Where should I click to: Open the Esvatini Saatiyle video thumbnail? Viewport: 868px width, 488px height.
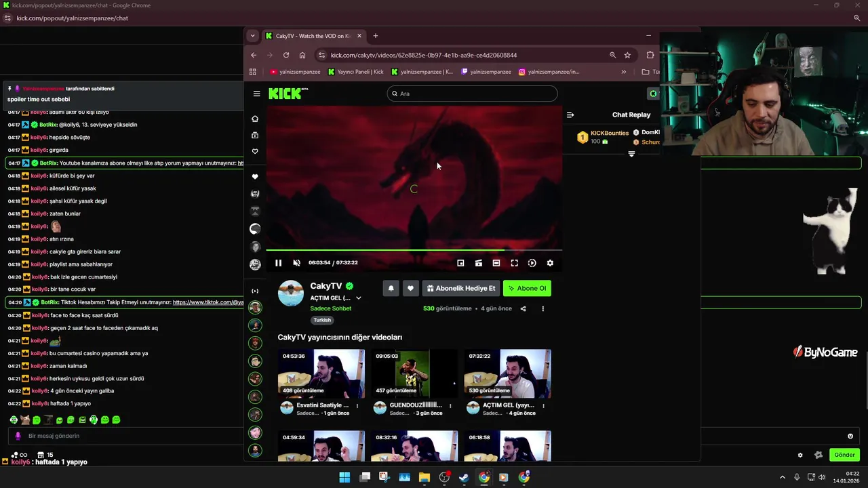tap(321, 373)
